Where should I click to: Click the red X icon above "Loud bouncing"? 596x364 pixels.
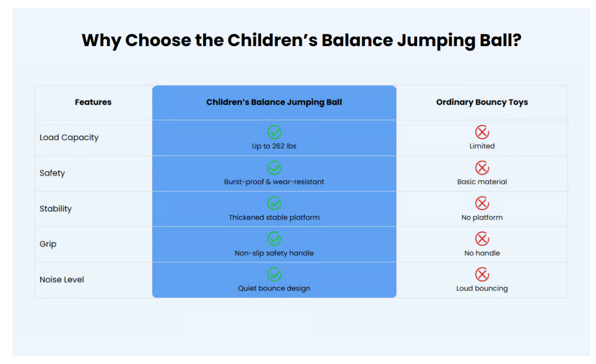pyautogui.click(x=482, y=274)
